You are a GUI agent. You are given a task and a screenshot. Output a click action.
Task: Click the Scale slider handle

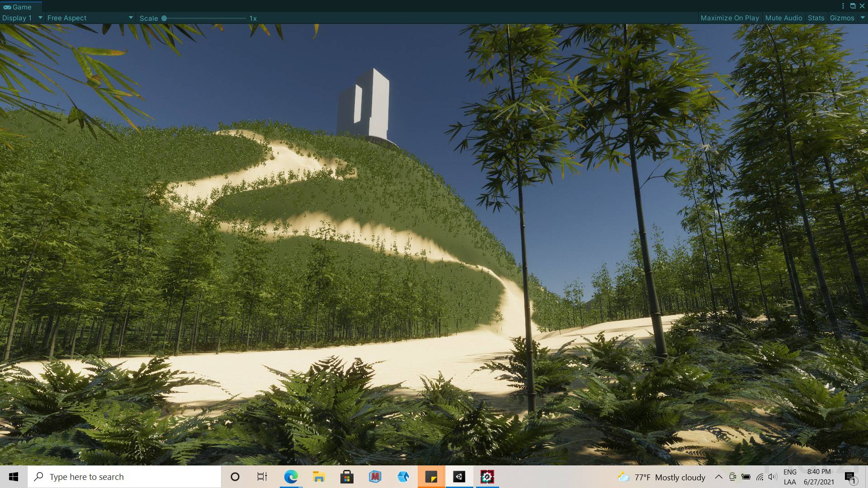(x=164, y=19)
